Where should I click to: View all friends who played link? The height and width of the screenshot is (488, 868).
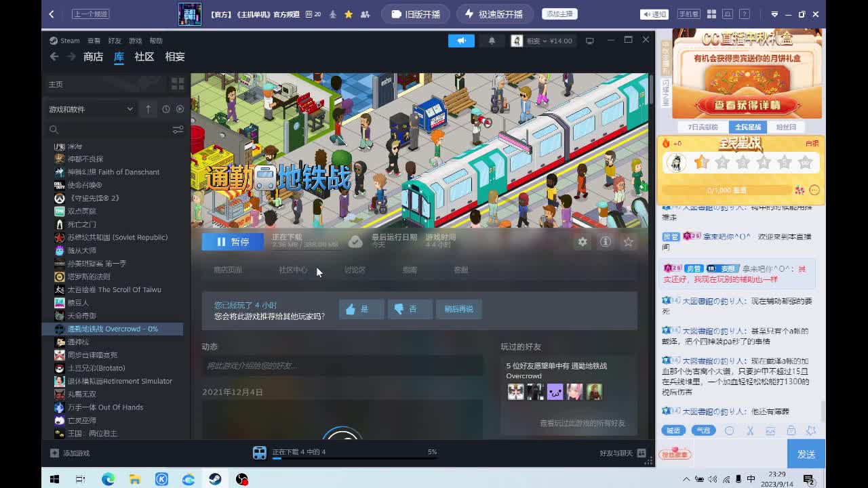583,423
